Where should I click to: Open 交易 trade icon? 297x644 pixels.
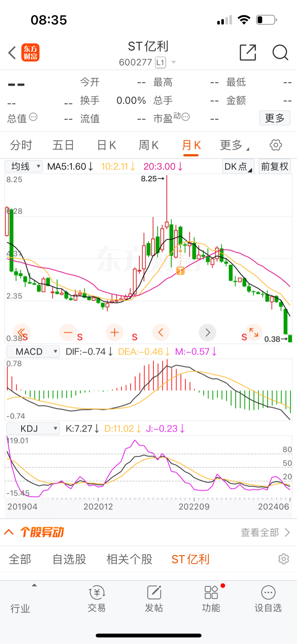point(97,599)
